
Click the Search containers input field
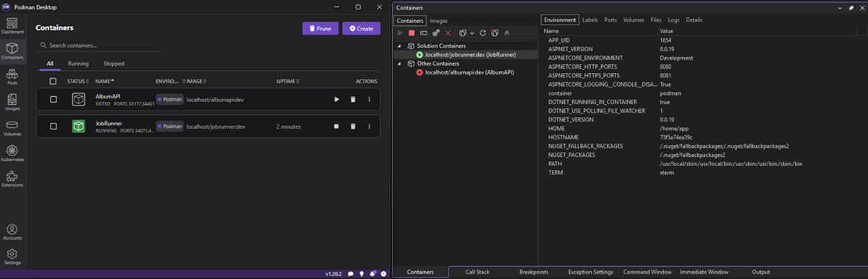click(x=99, y=46)
